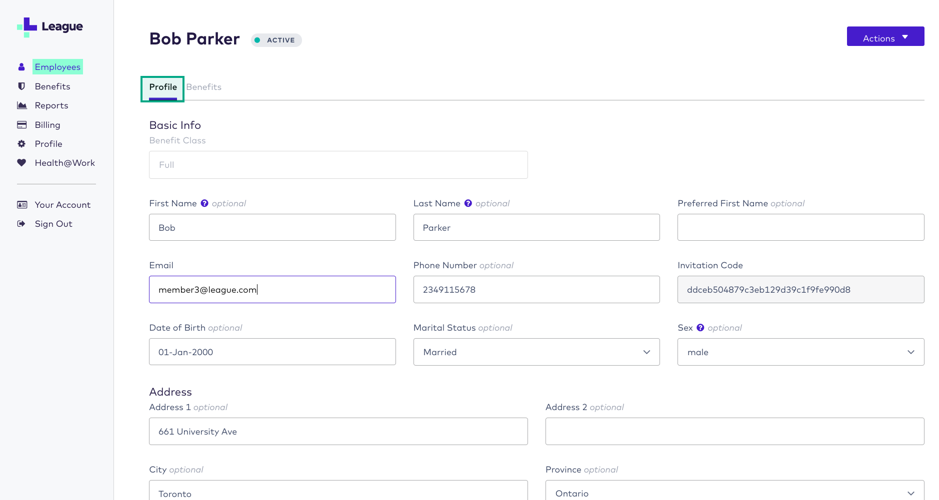
Task: Open Your Account link in sidebar
Action: point(62,205)
